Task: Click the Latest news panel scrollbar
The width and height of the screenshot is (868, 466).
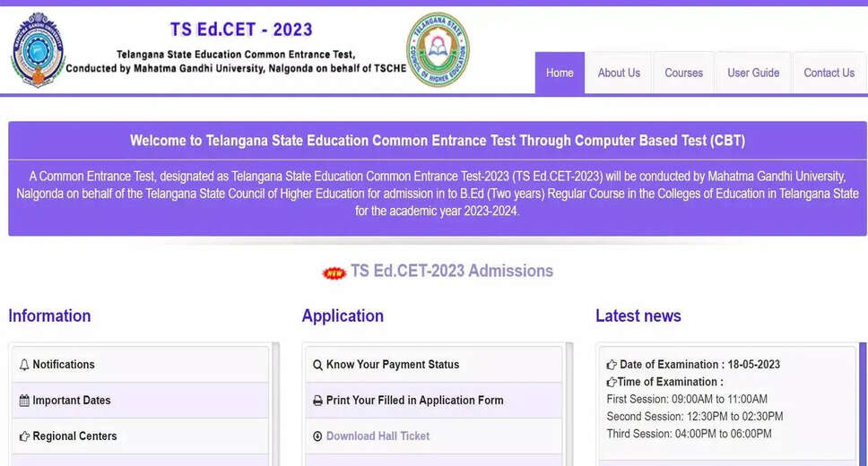Action: 863,404
